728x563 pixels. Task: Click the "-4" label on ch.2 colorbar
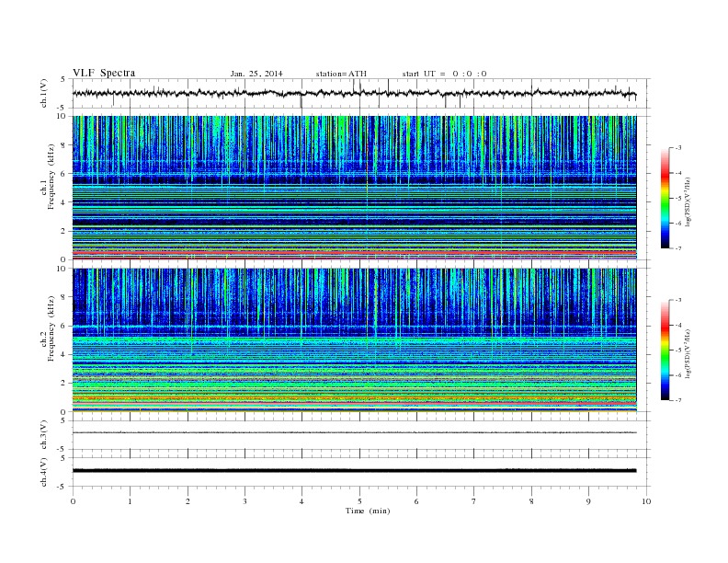coord(677,325)
